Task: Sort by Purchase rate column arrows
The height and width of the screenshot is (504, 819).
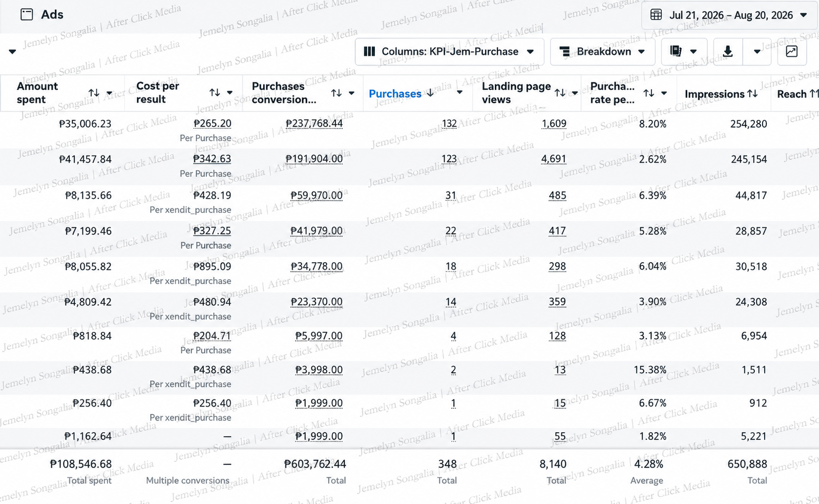Action: coord(649,93)
